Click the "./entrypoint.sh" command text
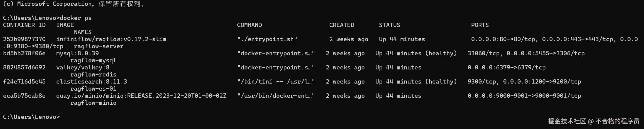The image size is (644, 129). [x=267, y=39]
